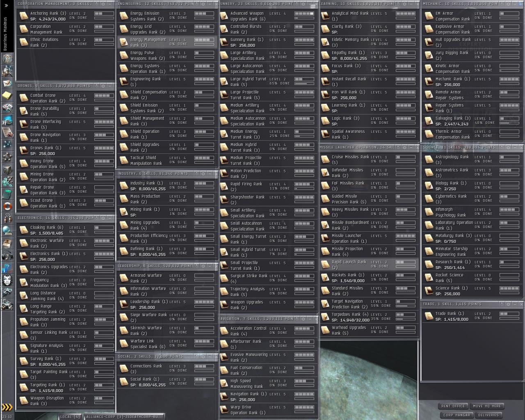Click the 23:10 clock in the sidebar
The height and width of the screenshot is (420, 525).
pos(7,417)
